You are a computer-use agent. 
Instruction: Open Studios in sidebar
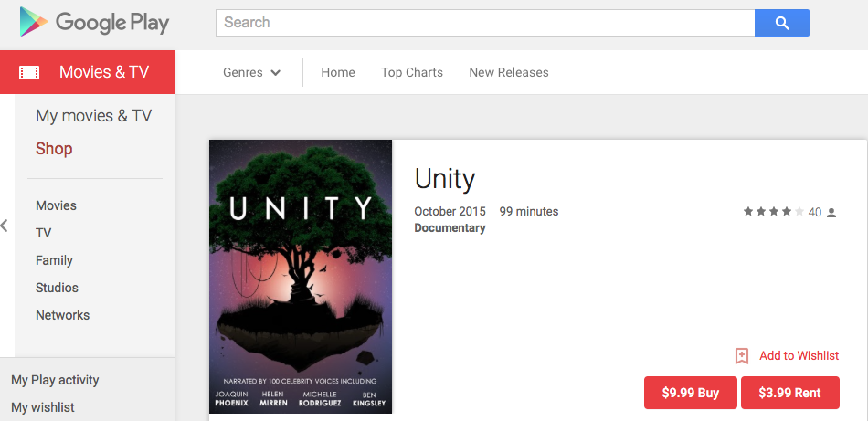tap(57, 288)
